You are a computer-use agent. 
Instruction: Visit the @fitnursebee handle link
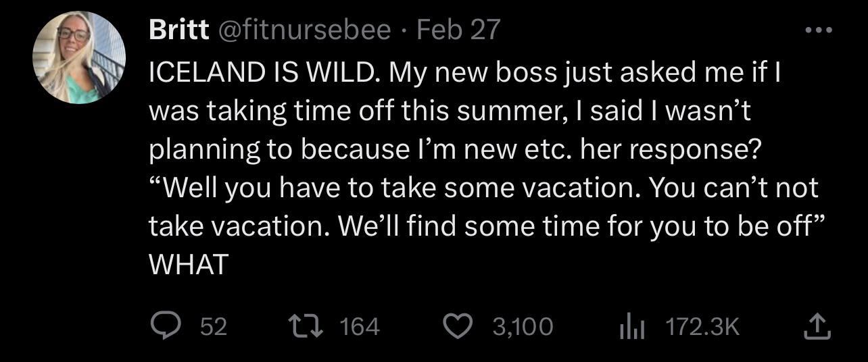click(x=302, y=30)
